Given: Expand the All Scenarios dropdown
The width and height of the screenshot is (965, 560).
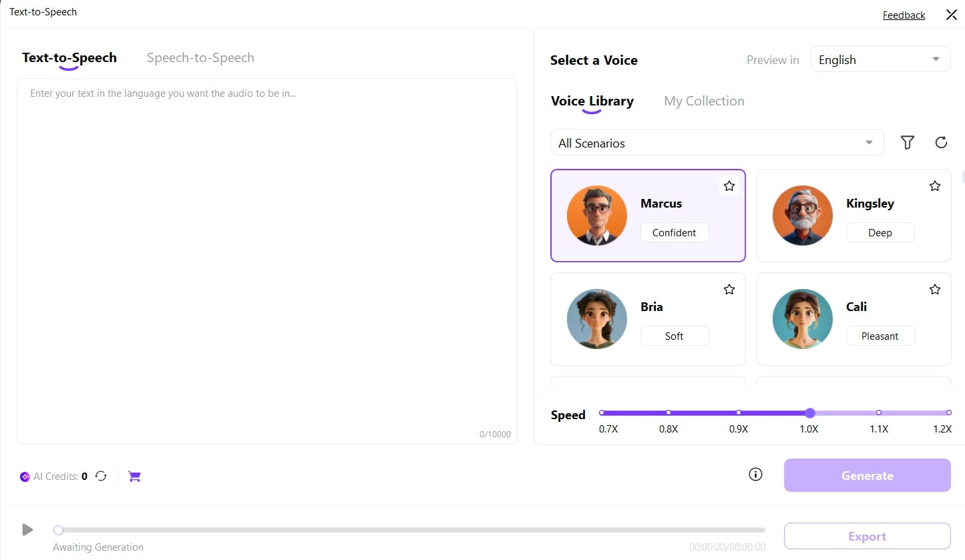Looking at the screenshot, I should point(716,143).
